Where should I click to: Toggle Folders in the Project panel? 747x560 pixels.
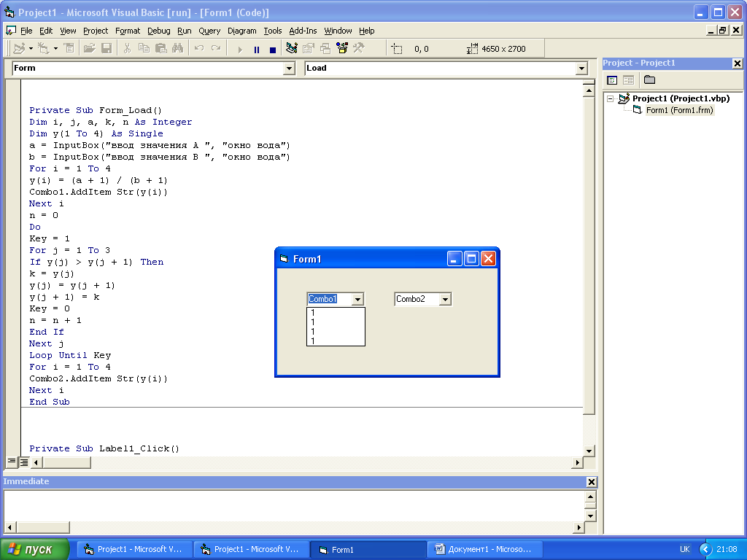point(649,80)
